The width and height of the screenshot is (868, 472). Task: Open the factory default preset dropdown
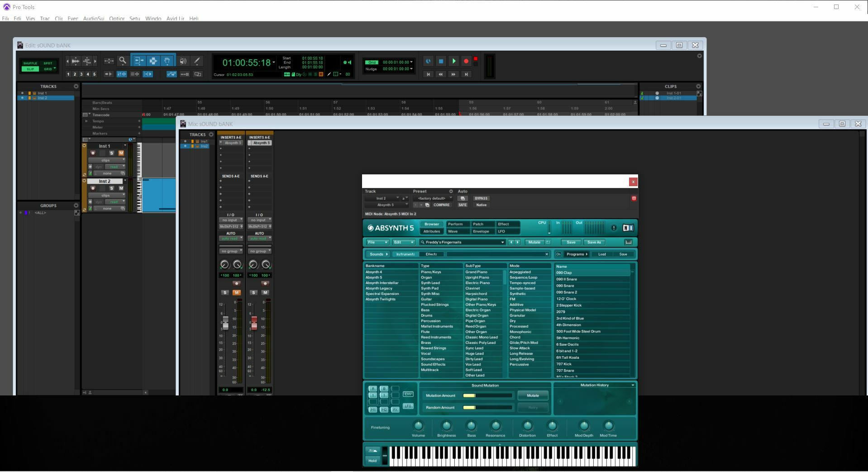[x=432, y=198]
